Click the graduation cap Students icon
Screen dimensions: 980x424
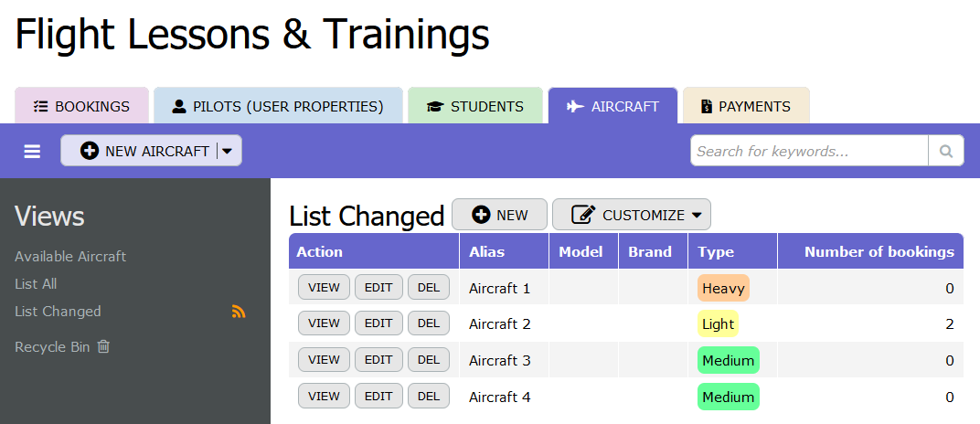pyautogui.click(x=435, y=107)
